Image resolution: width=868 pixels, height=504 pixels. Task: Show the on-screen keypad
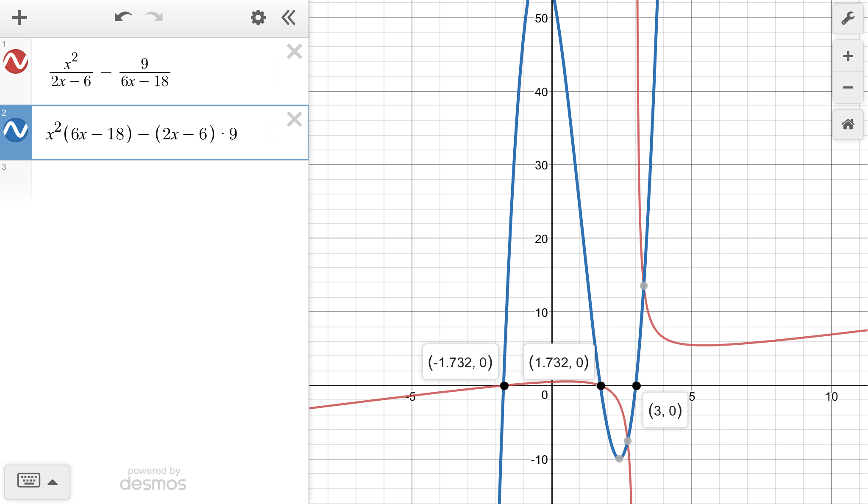click(29, 481)
